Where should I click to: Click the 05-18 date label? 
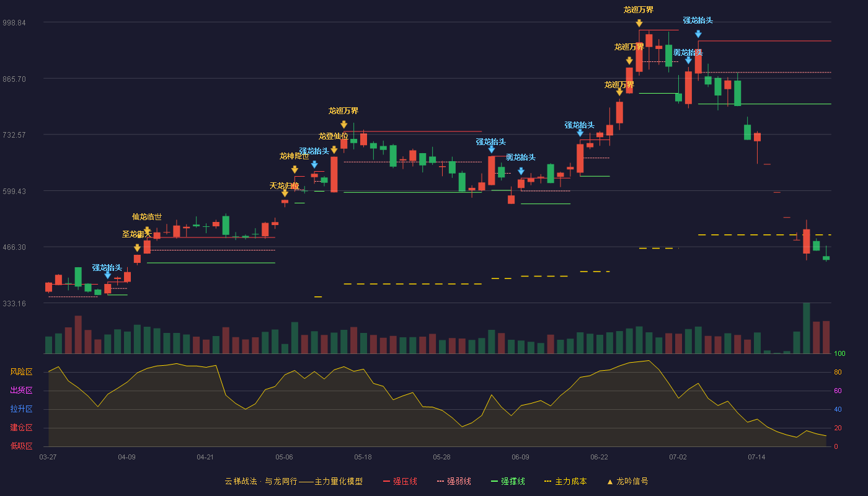(x=363, y=457)
